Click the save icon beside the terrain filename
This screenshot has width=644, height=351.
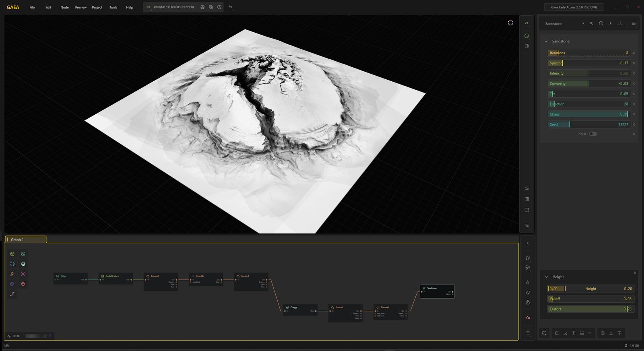point(202,7)
